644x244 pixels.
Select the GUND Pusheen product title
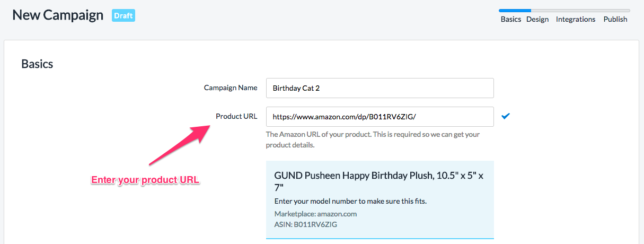pos(379,182)
